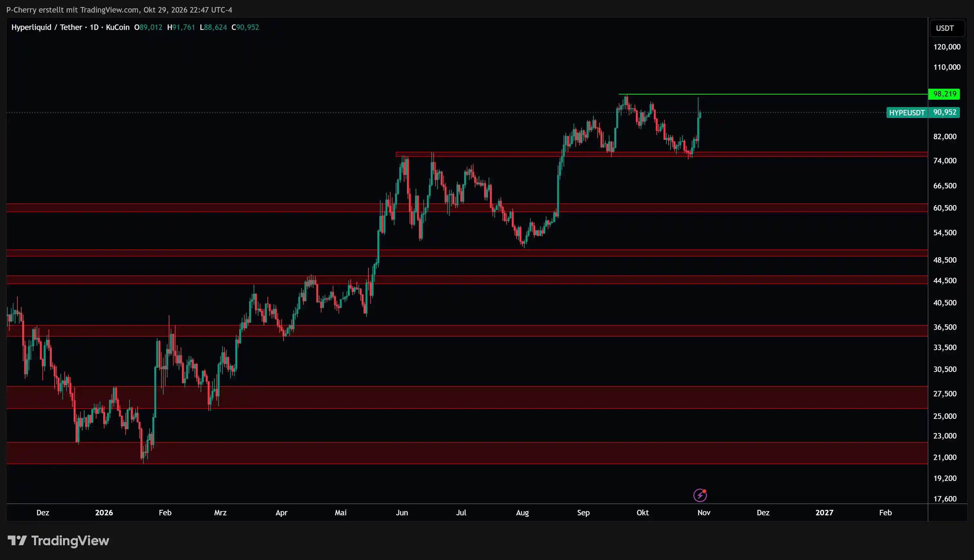The height and width of the screenshot is (560, 974).
Task: Select the green 98,219 price label
Action: pyautogui.click(x=944, y=94)
